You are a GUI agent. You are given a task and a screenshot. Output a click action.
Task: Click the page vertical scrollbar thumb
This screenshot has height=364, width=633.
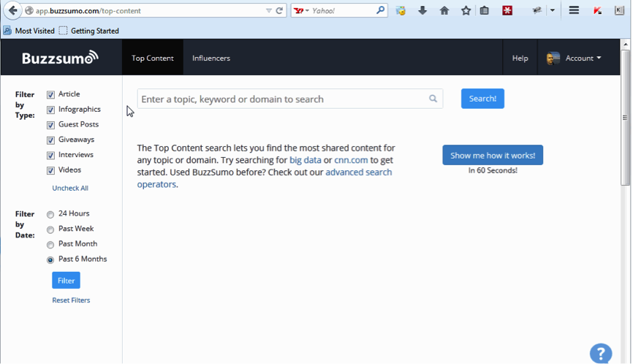pos(626,117)
